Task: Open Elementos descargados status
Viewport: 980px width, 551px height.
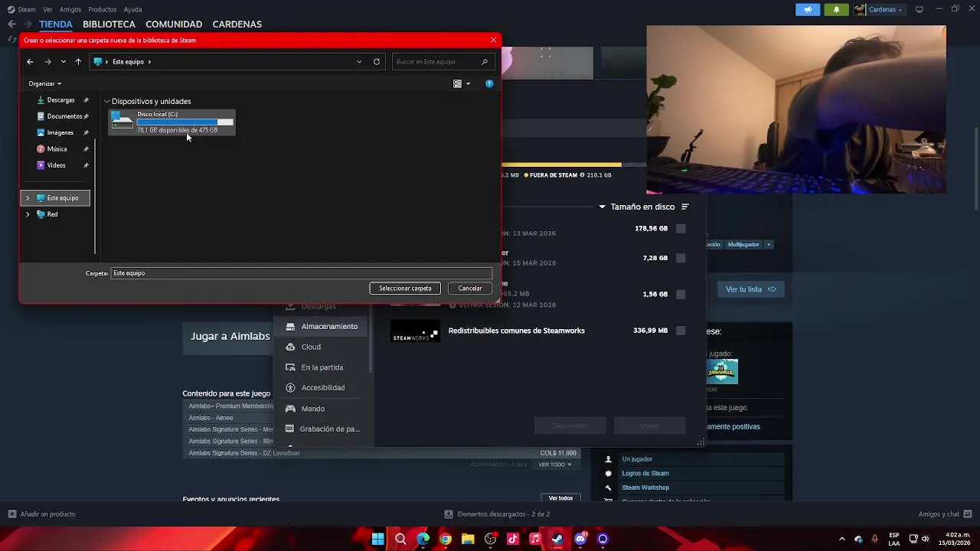Action: pyautogui.click(x=497, y=514)
